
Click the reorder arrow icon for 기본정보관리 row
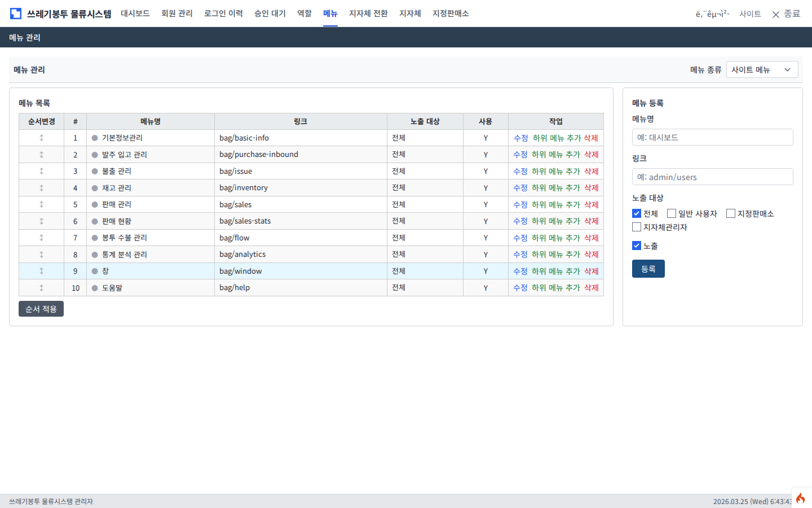coord(41,138)
